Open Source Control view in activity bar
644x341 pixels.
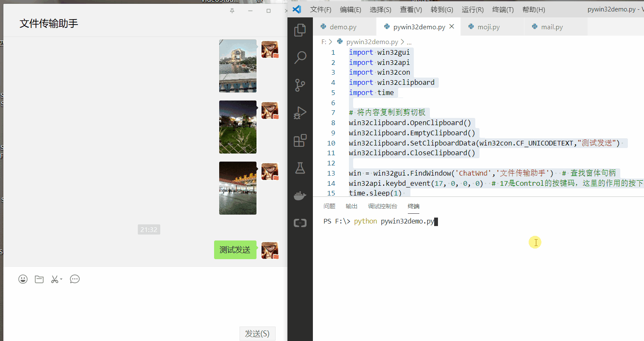pyautogui.click(x=300, y=85)
